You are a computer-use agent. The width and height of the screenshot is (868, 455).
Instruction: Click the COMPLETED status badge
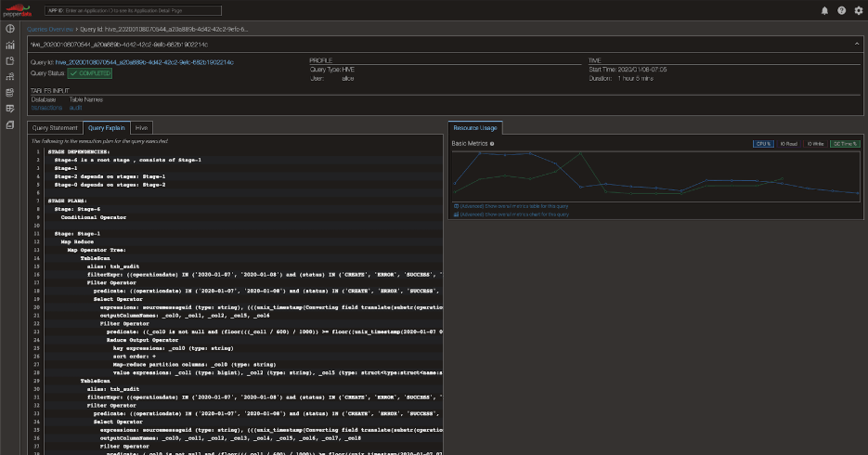click(x=90, y=73)
